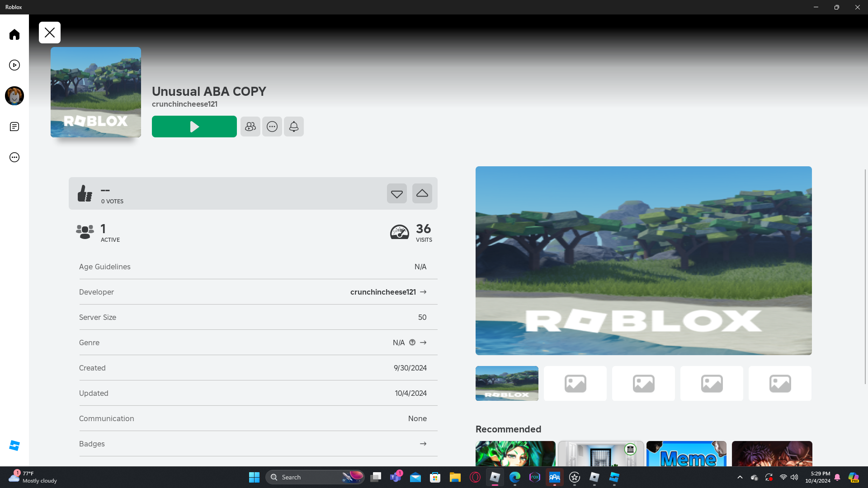Open the Roblox Studio taskbar icon
Image resolution: width=868 pixels, height=488 pixels.
tap(614, 477)
